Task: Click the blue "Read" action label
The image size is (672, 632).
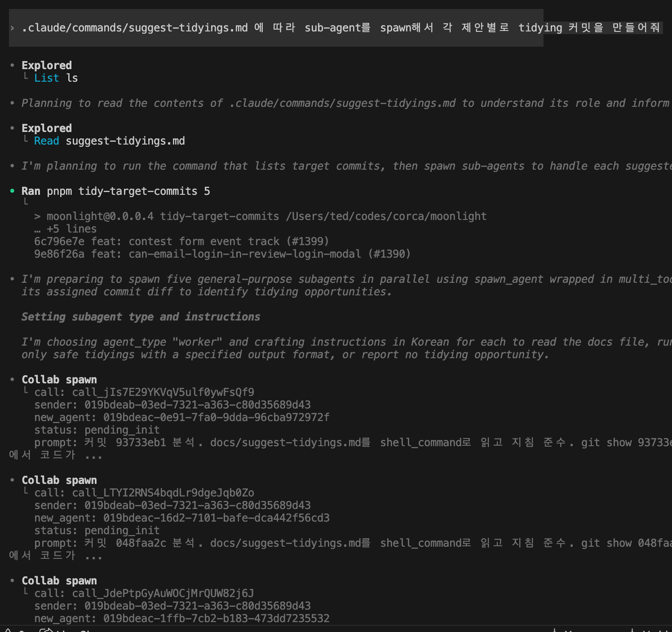Action: [46, 141]
